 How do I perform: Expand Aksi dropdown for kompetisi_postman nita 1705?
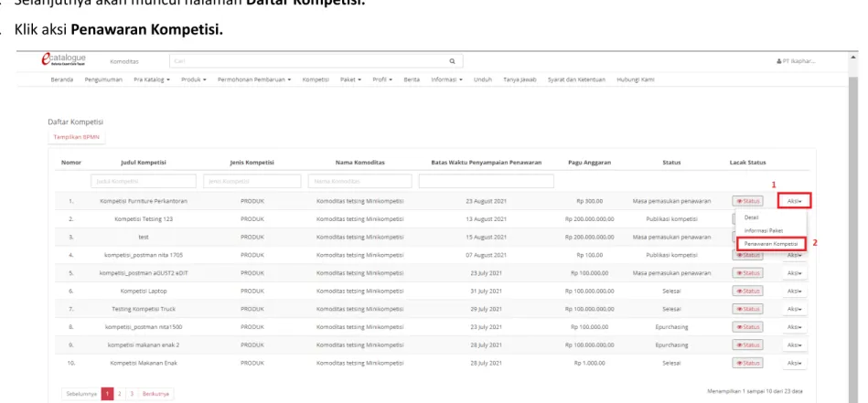tap(795, 255)
